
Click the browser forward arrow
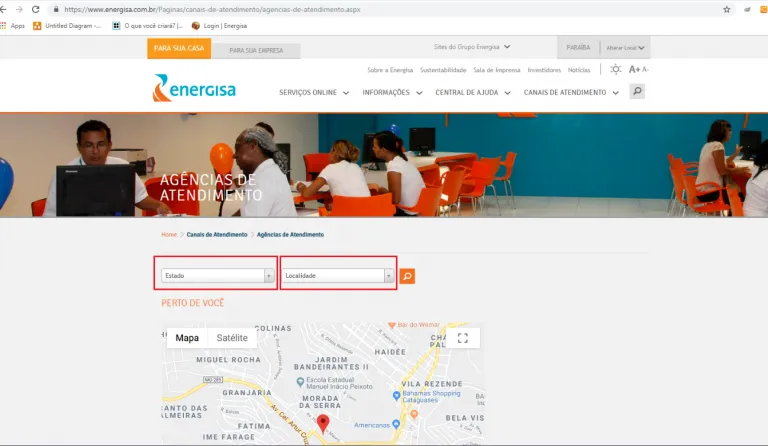(19, 9)
